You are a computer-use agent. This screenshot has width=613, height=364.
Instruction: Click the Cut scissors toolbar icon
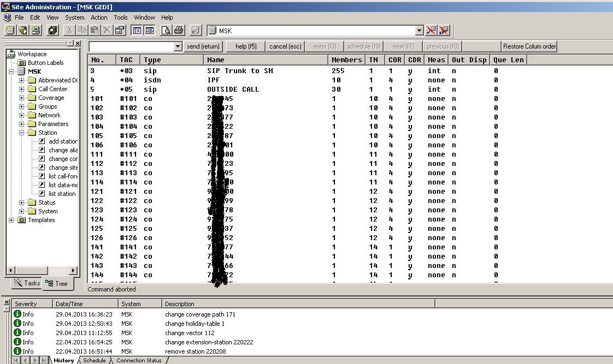pyautogui.click(x=69, y=31)
